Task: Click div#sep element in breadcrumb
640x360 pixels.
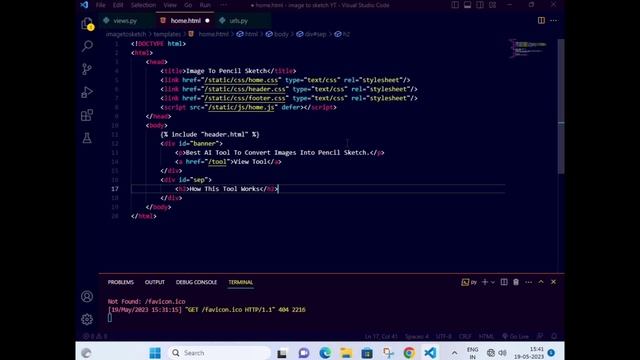Action: tap(315, 34)
